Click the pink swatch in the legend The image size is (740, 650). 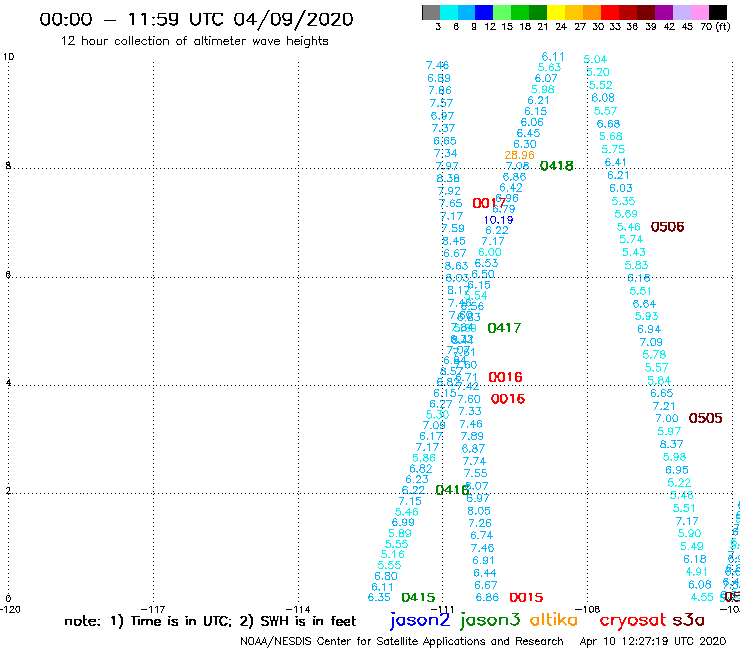(x=699, y=12)
